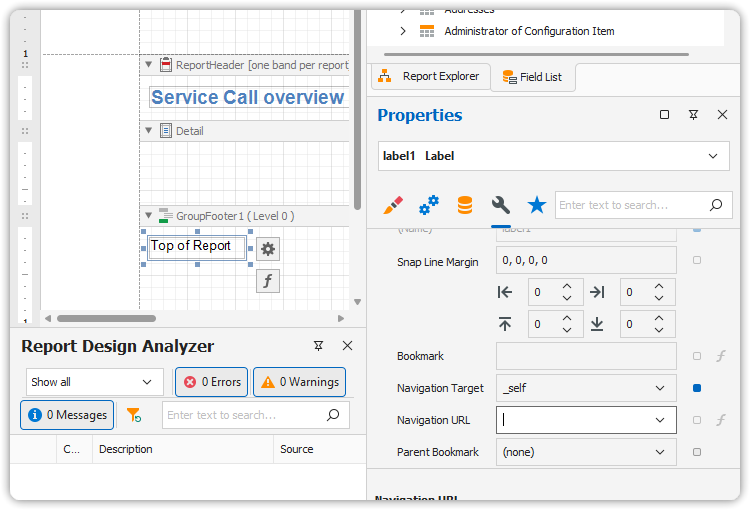Open the Behavior gears properties category
750x510 pixels.
(429, 205)
